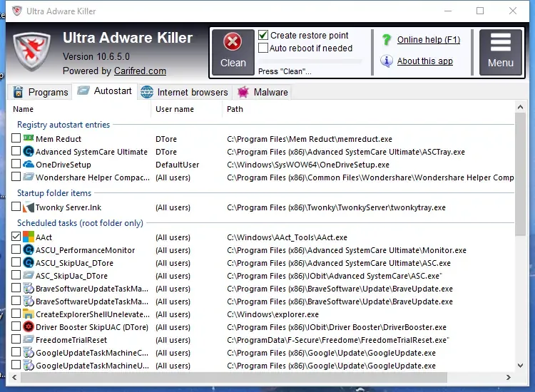Select path C:\Windows\AAct_Tools\AAct.exe
Image resolution: width=535 pixels, height=392 pixels.
(287, 237)
